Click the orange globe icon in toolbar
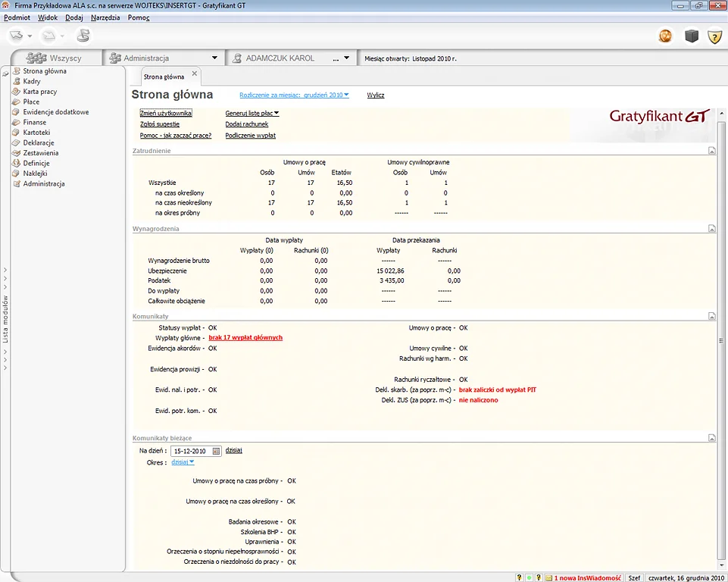Screen dimensions: 728x582 (665, 36)
